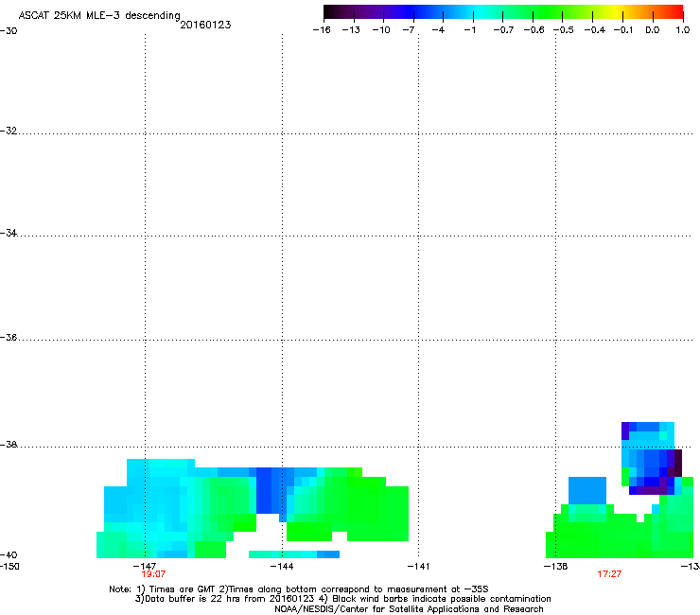This screenshot has height=615, width=700.
Task: Click the 0.0 color scale label
Action: (653, 30)
